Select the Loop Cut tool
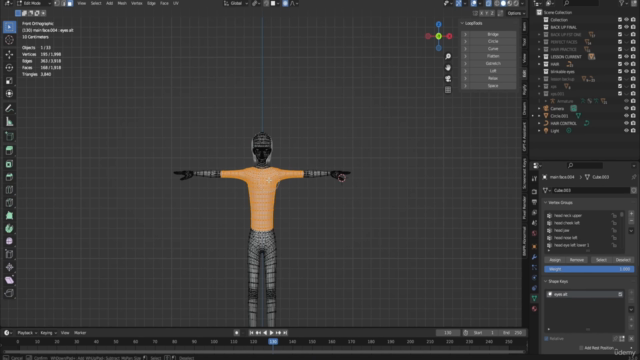640x360 pixels. point(9,190)
